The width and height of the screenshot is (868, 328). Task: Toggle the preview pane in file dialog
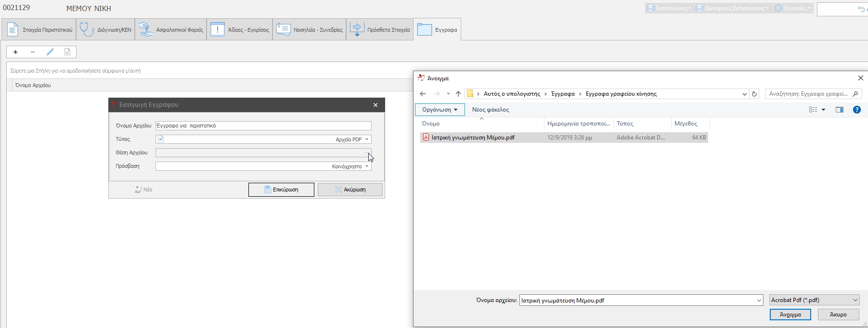tap(840, 110)
